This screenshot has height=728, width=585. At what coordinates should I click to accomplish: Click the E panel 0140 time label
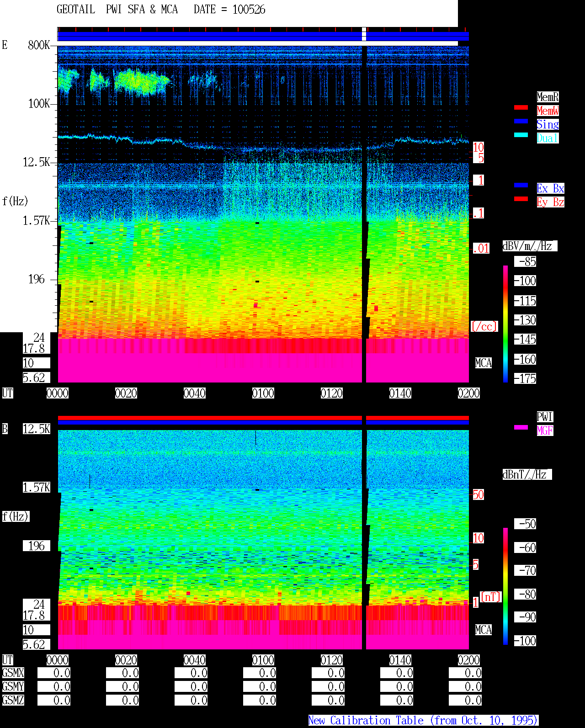click(x=400, y=393)
